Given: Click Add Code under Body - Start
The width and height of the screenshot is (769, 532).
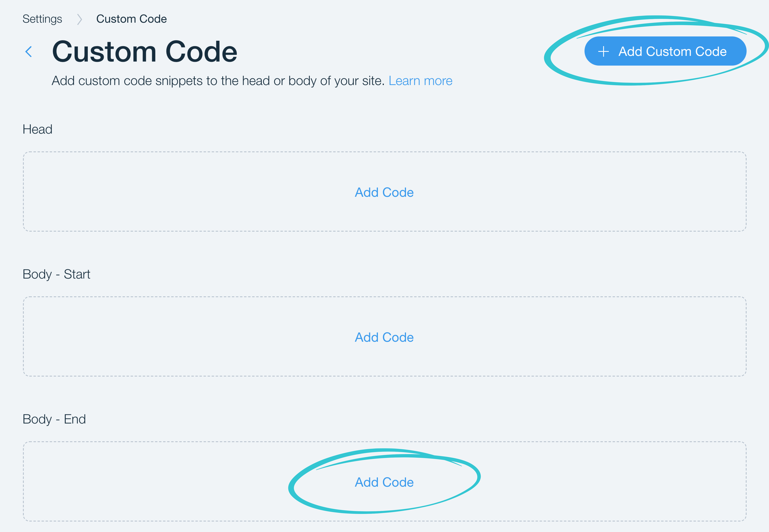Looking at the screenshot, I should point(384,337).
